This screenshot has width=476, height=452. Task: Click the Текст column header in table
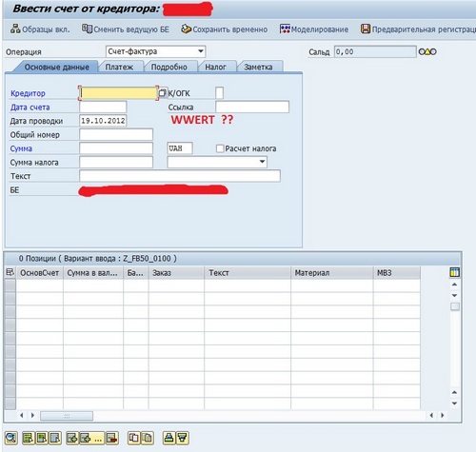[248, 273]
